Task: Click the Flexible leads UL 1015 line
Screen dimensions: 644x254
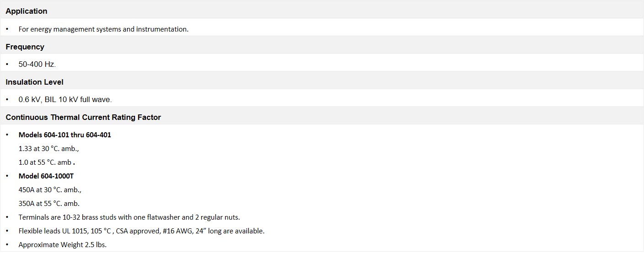Action: pyautogui.click(x=141, y=231)
